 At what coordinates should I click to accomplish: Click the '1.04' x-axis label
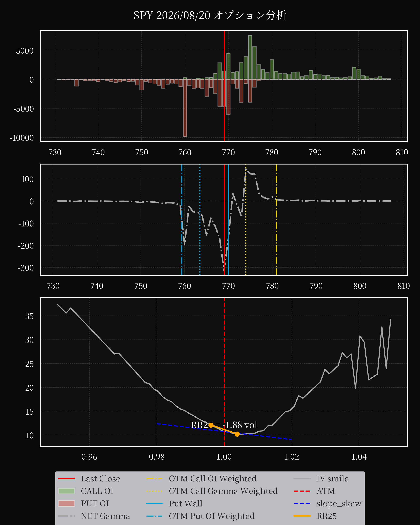[359, 457]
